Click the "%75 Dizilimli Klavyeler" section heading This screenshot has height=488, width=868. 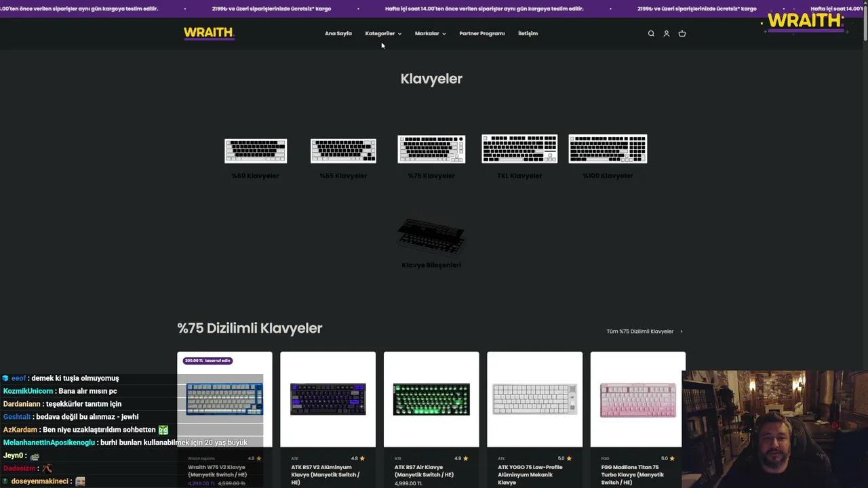point(250,328)
